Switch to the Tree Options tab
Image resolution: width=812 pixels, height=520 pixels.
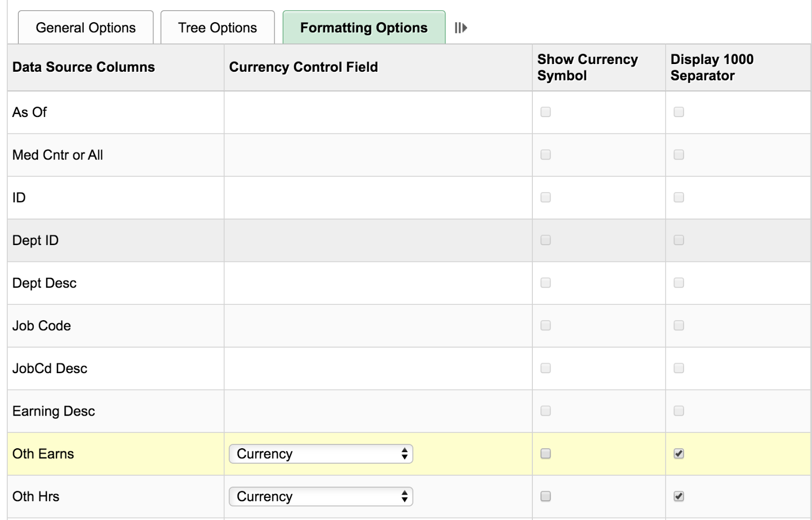point(217,27)
